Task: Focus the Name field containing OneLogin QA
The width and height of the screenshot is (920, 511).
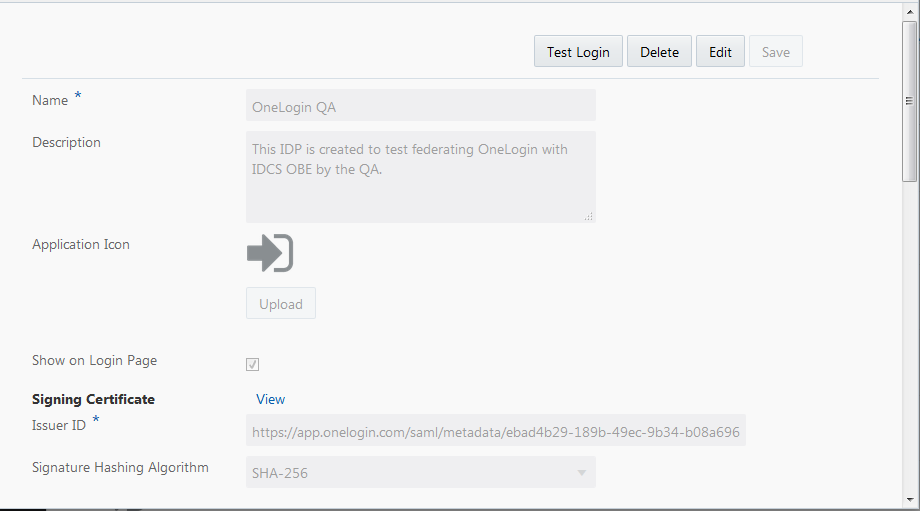Action: point(421,106)
